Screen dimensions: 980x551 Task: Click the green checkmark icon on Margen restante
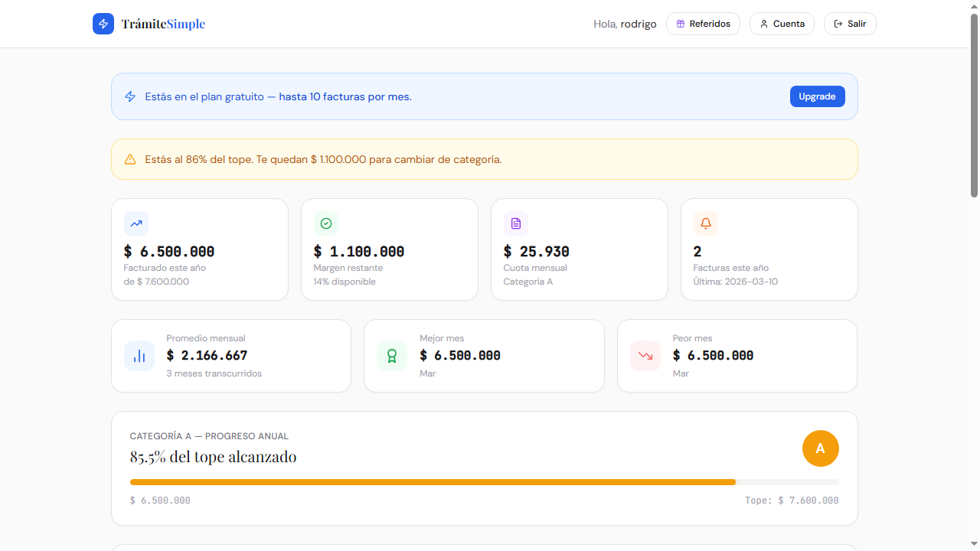tap(326, 223)
